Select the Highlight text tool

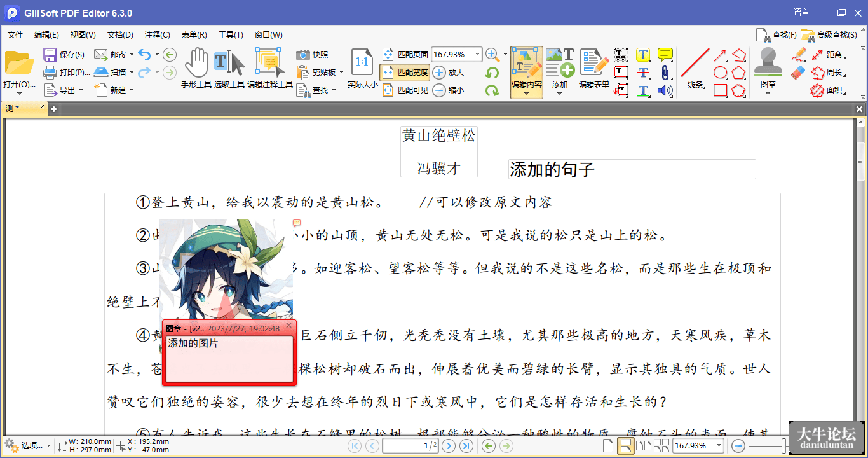pos(643,55)
